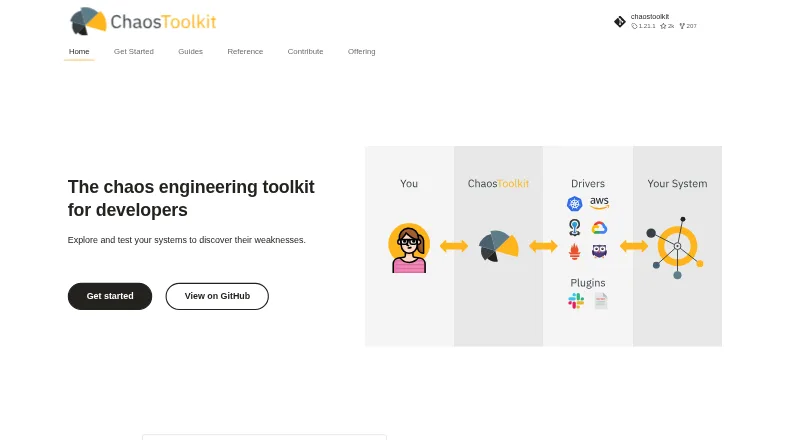The width and height of the screenshot is (800, 440).
Task: Switch to the Guides tab
Action: (x=190, y=52)
